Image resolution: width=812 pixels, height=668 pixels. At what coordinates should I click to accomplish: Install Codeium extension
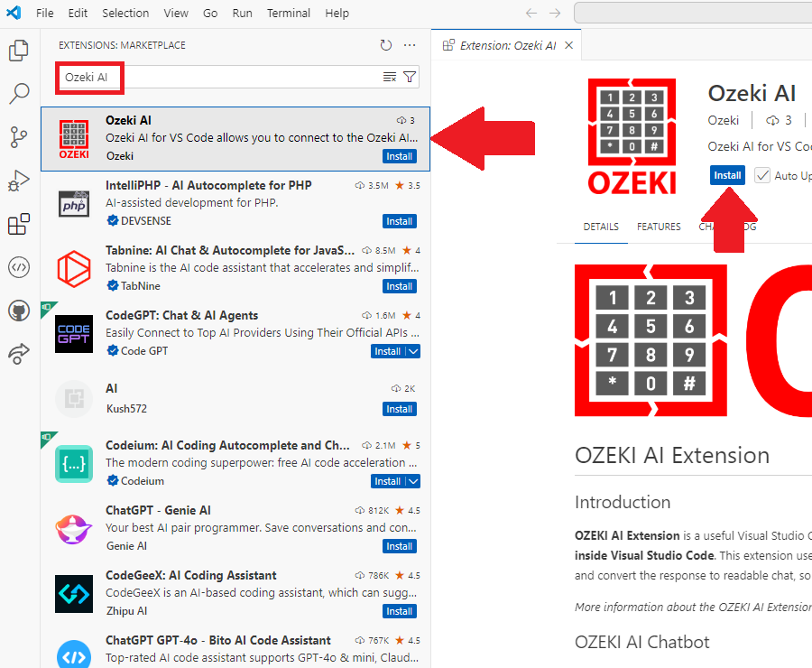pyautogui.click(x=388, y=481)
